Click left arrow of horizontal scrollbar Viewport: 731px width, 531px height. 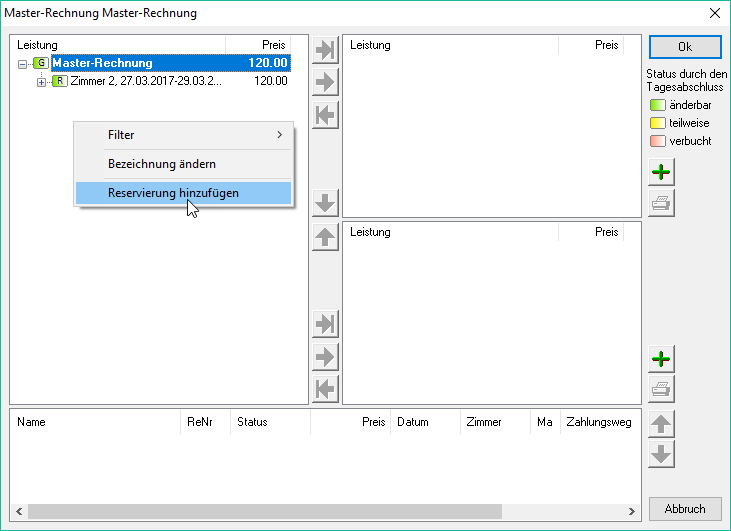(19, 511)
